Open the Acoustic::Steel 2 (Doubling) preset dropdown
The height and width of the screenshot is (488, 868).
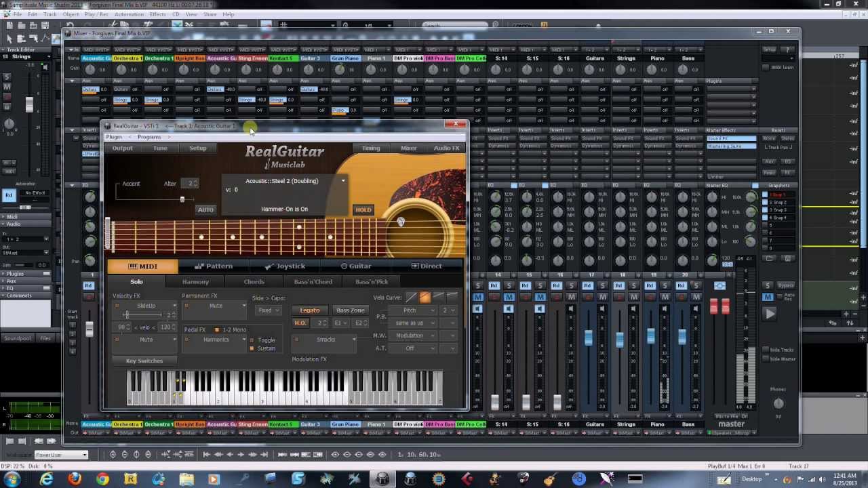342,181
